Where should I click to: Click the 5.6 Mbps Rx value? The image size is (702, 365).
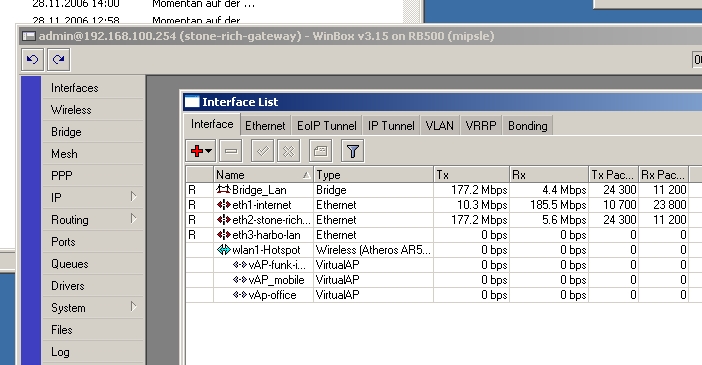(x=564, y=220)
